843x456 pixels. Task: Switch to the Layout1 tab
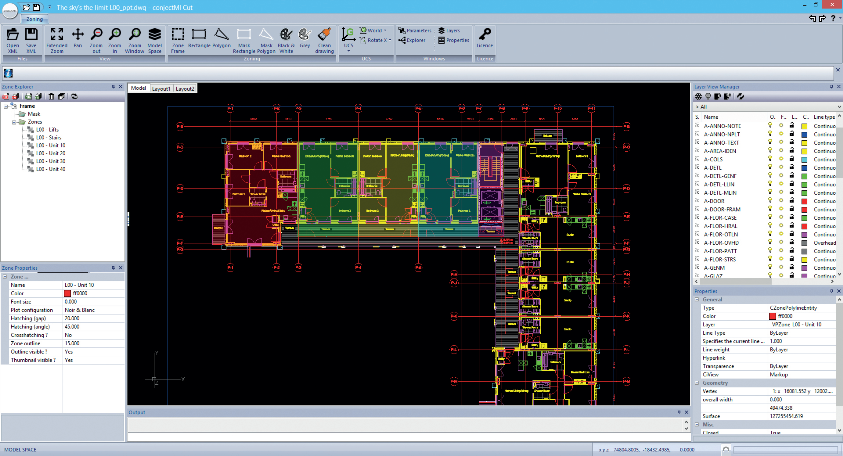point(161,88)
